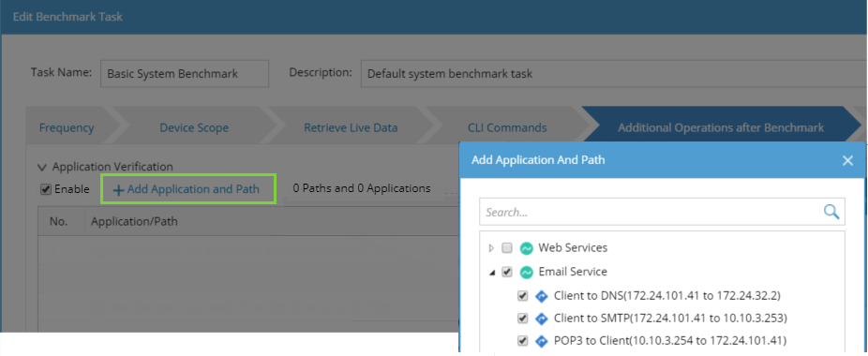Click the POP3 to Client path icon
The height and width of the screenshot is (356, 868).
[542, 341]
